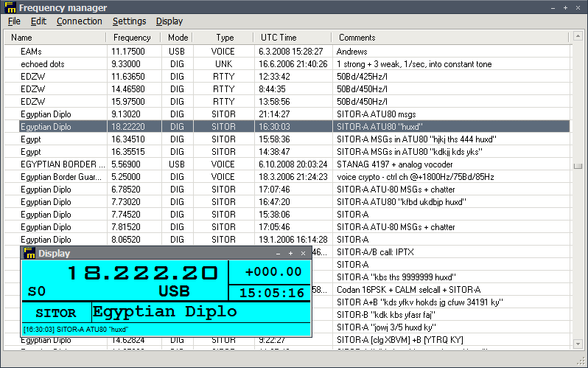Image resolution: width=588 pixels, height=368 pixels.
Task: Sort list by Frequency column header
Action: click(x=133, y=37)
